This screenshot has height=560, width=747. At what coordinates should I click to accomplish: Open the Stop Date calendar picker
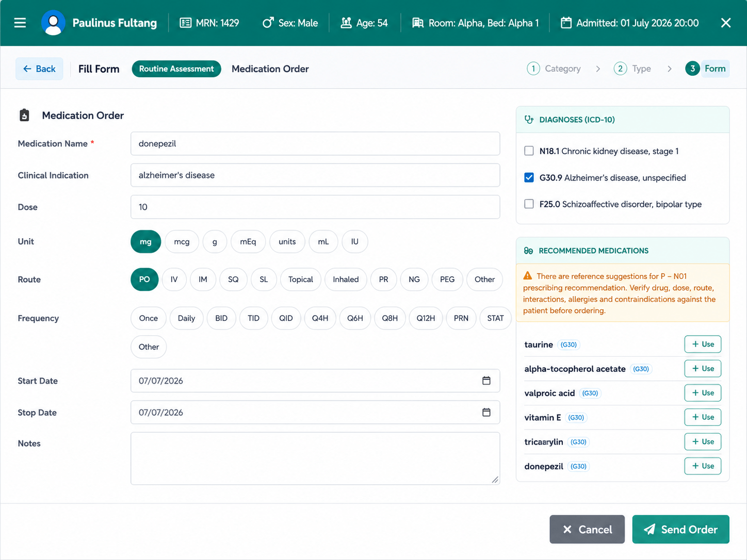(x=486, y=412)
